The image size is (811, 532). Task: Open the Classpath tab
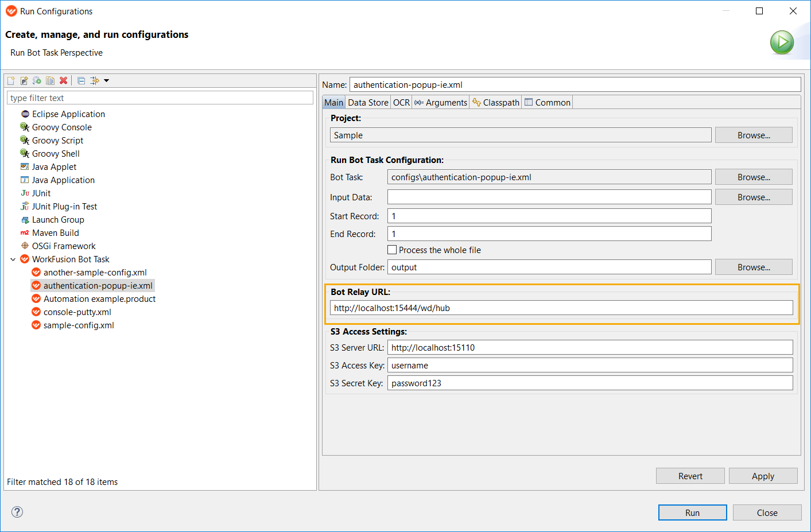(x=496, y=103)
